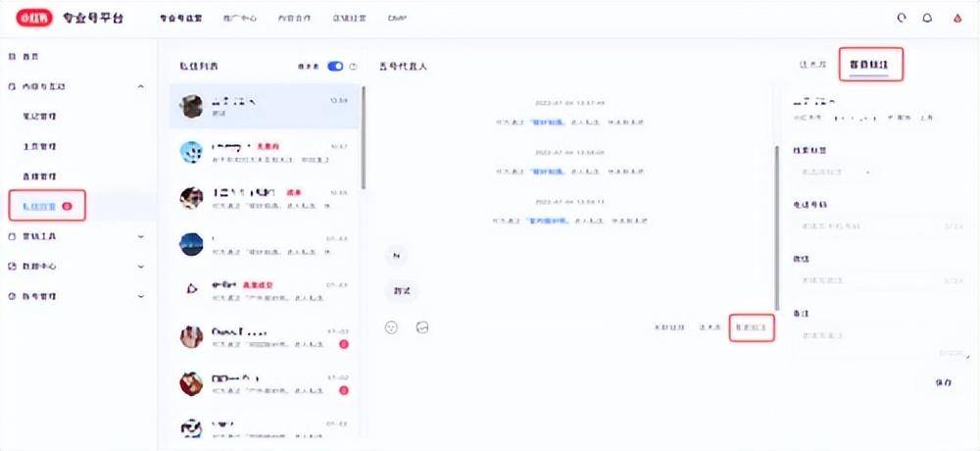Click the 内容与互动 sidebar section icon
The image size is (980, 451).
click(12, 86)
